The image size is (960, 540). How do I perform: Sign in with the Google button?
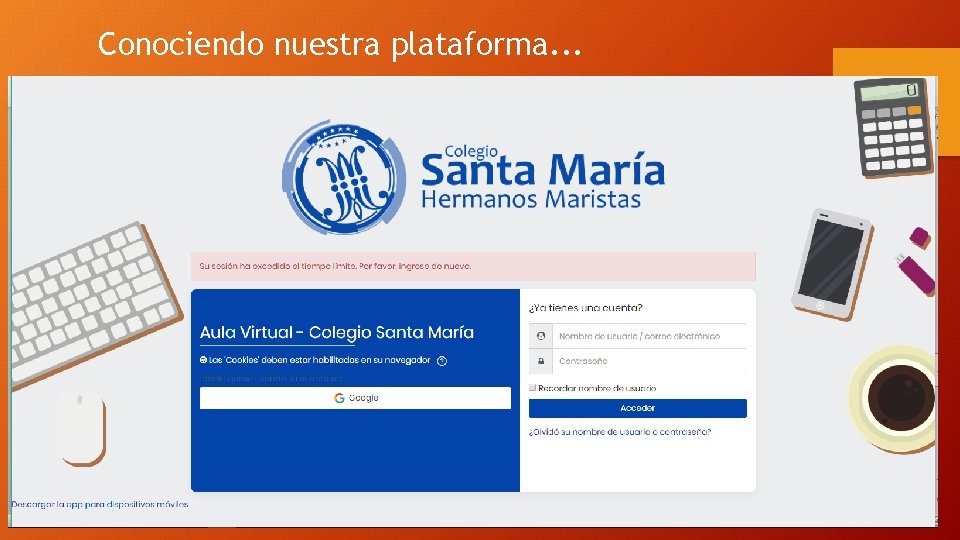tap(355, 398)
